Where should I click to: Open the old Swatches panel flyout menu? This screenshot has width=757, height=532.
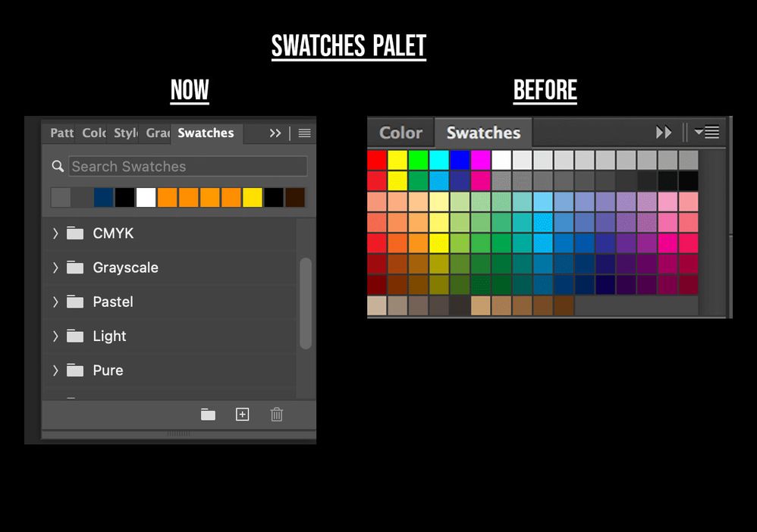coord(707,133)
